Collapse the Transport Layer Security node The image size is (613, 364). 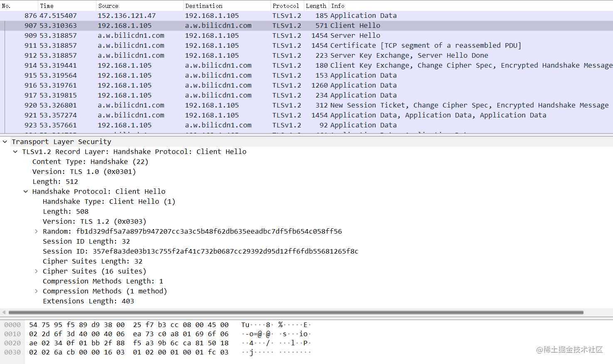click(x=5, y=142)
